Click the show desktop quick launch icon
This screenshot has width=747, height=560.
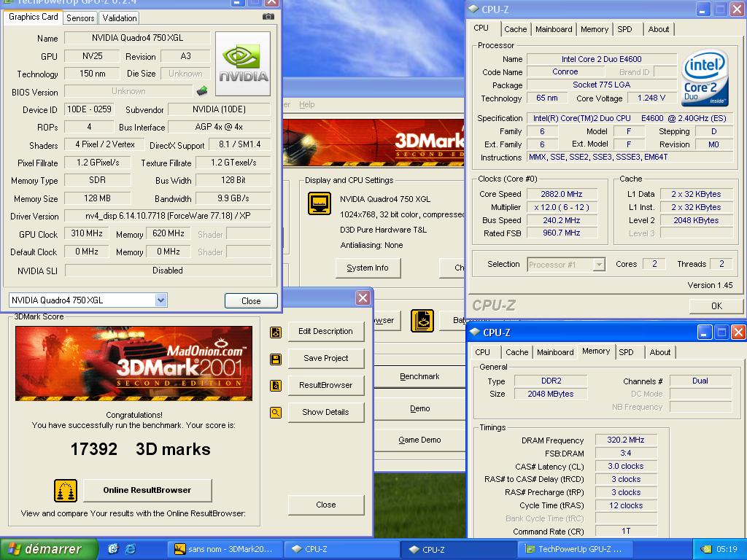[x=113, y=549]
